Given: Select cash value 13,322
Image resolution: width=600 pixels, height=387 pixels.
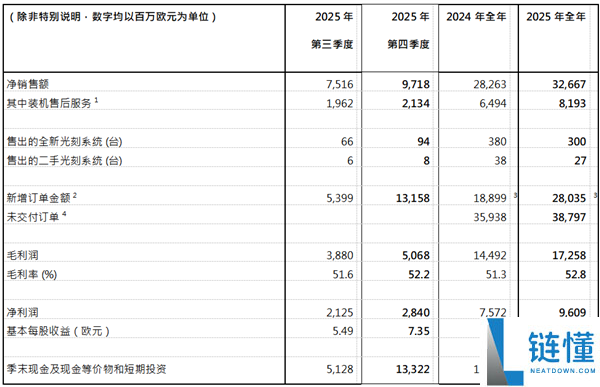Looking at the screenshot, I should [413, 369].
